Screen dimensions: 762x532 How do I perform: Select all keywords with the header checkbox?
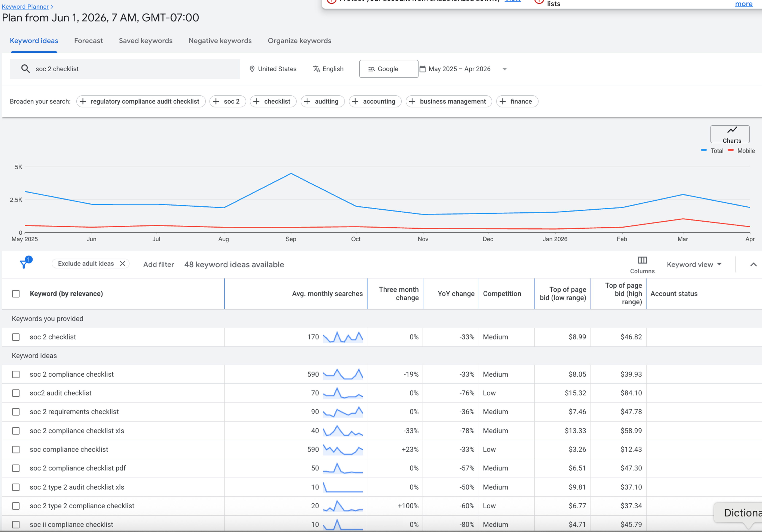coord(16,294)
